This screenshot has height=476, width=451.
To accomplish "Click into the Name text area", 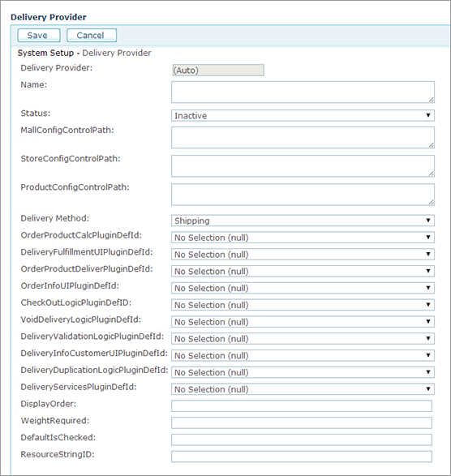I will coord(303,92).
